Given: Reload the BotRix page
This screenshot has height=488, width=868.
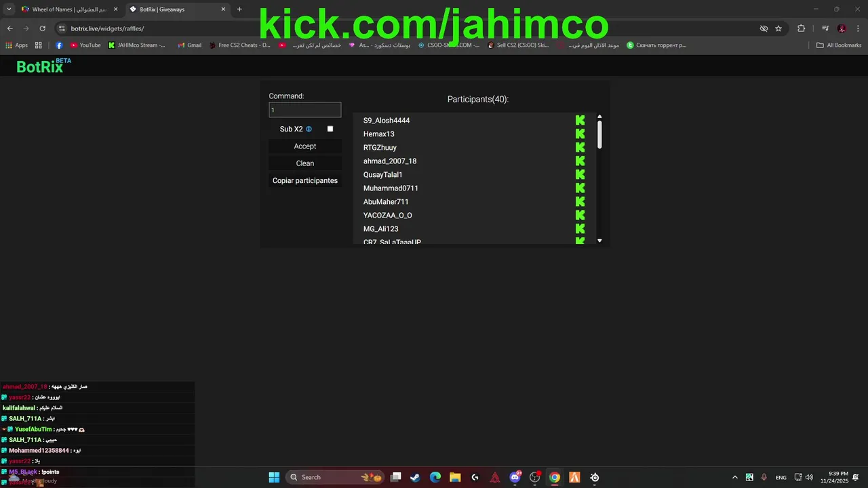Looking at the screenshot, I should click(x=42, y=28).
